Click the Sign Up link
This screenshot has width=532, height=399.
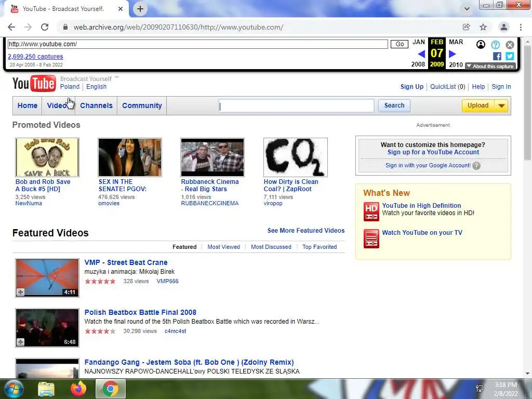click(x=412, y=87)
